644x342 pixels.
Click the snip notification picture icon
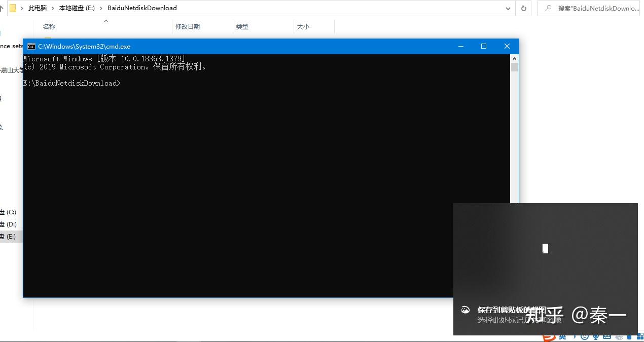point(466,310)
